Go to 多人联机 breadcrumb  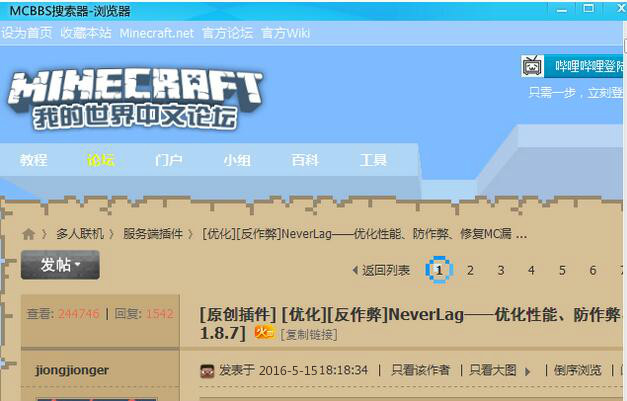(x=80, y=234)
